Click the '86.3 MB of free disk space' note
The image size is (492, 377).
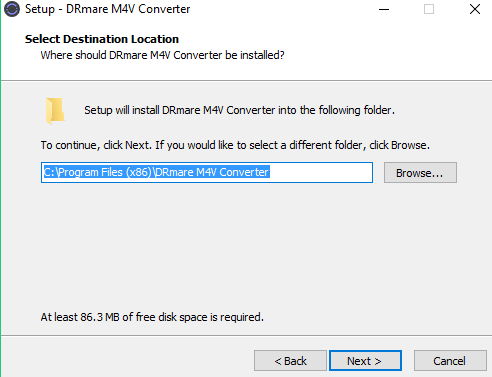152,317
